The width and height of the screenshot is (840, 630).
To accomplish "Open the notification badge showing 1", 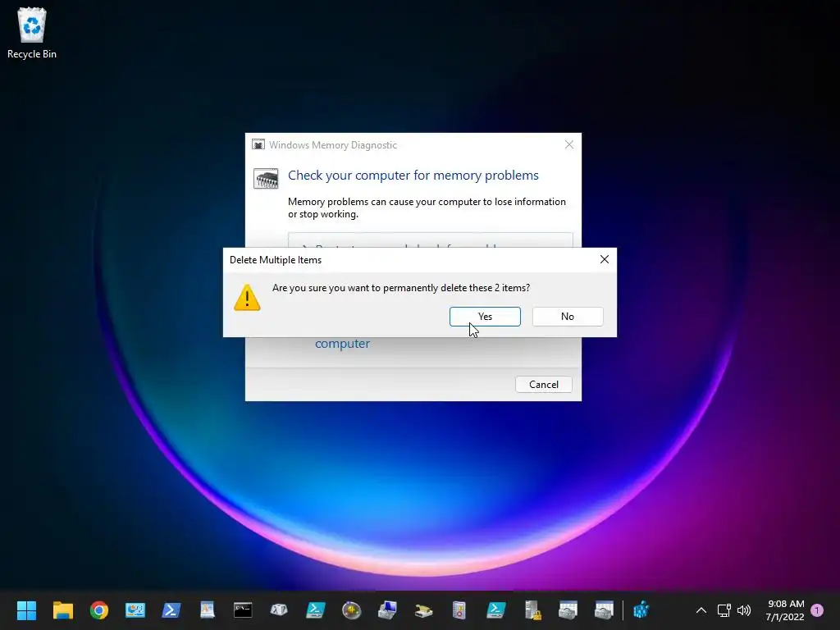I will point(817,610).
